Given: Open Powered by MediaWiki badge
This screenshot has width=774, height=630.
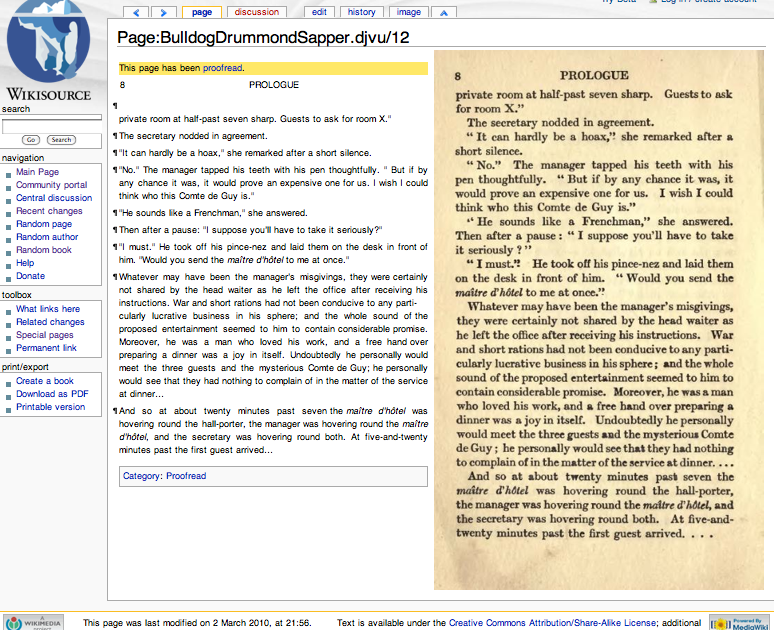Looking at the screenshot, I should coord(739,623).
